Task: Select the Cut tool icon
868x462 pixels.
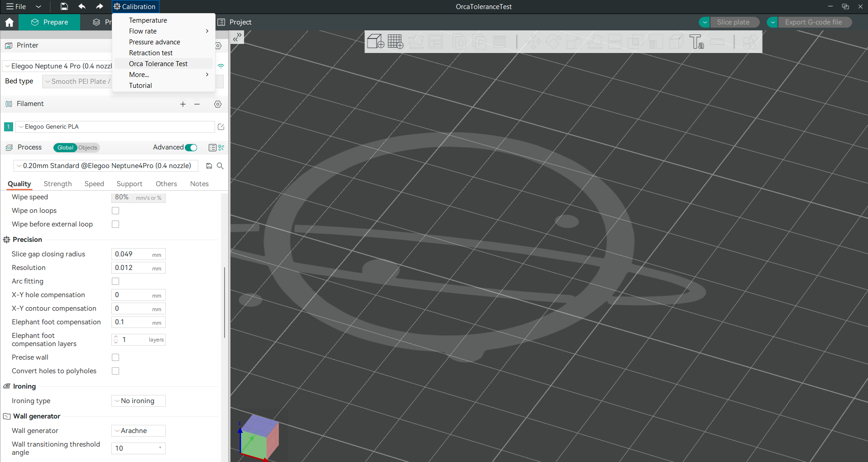Action: 614,42
